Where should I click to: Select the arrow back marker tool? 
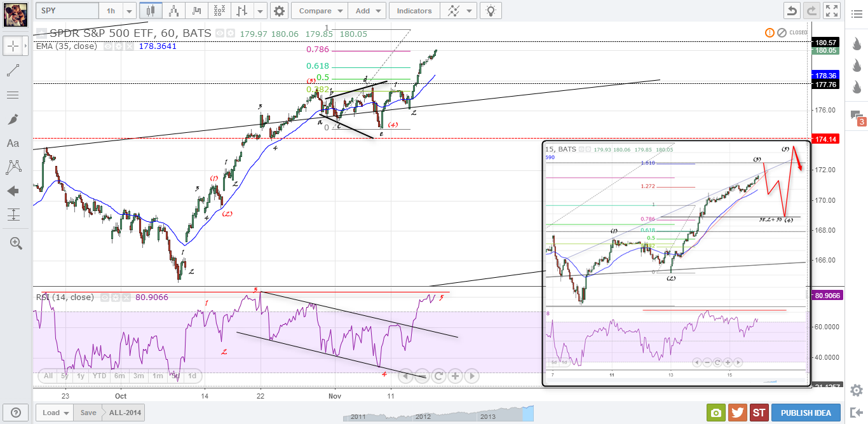click(x=13, y=191)
